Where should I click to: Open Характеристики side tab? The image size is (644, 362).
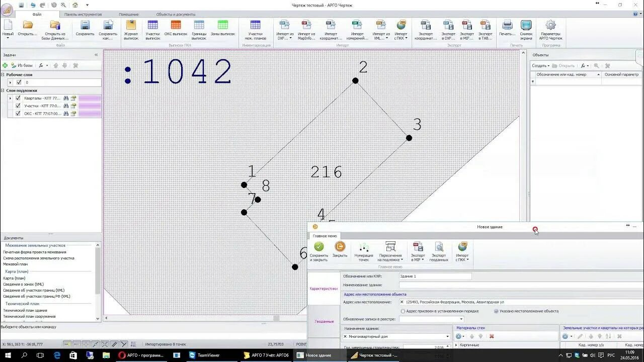(324, 289)
